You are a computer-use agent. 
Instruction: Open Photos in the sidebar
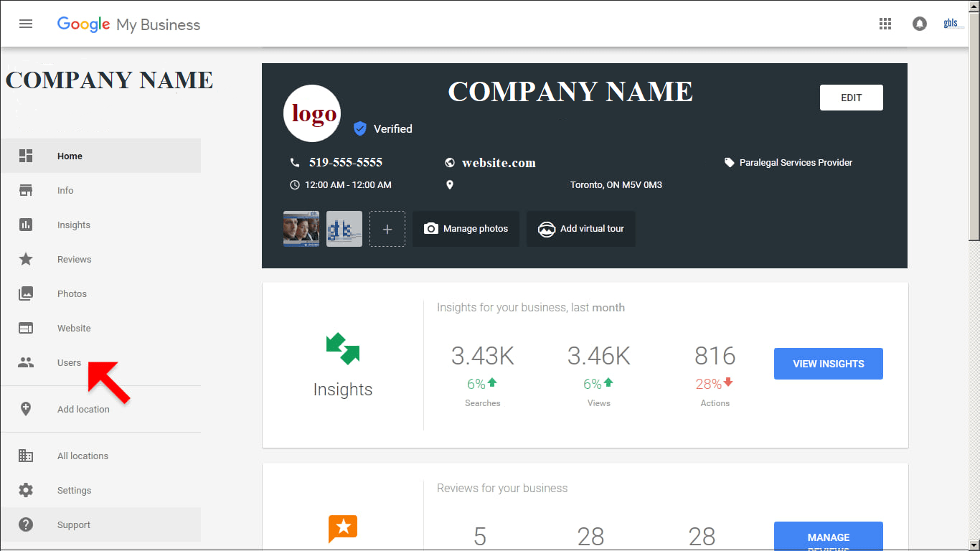[100, 293]
